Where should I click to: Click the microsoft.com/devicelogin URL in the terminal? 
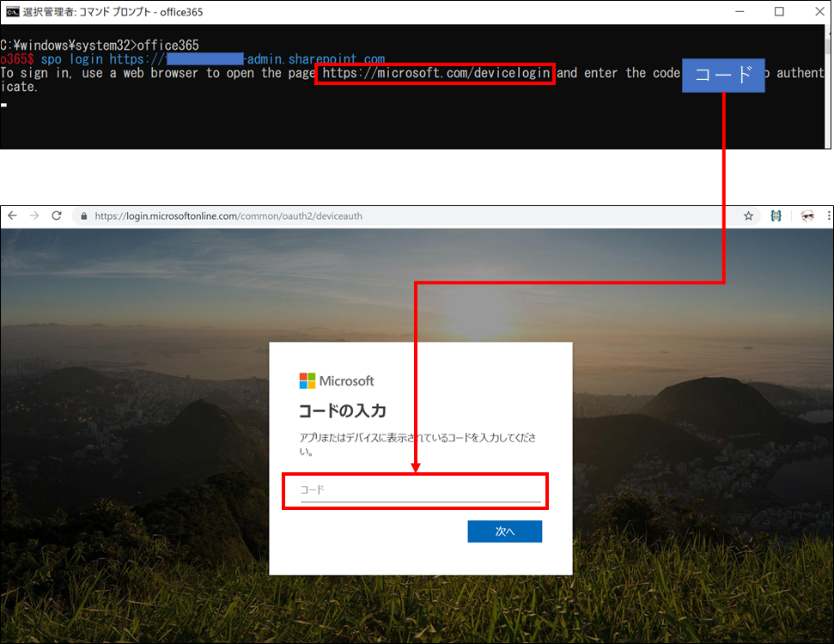click(x=435, y=73)
